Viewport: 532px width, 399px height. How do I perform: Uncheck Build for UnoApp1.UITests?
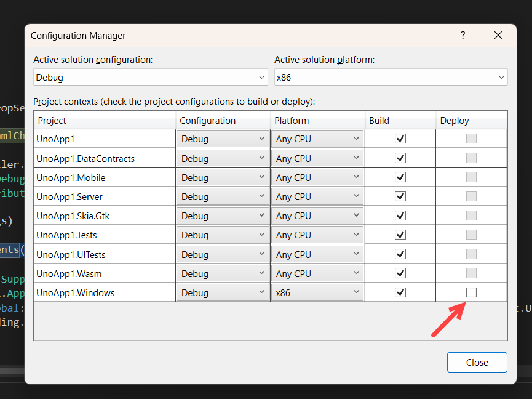tap(400, 254)
